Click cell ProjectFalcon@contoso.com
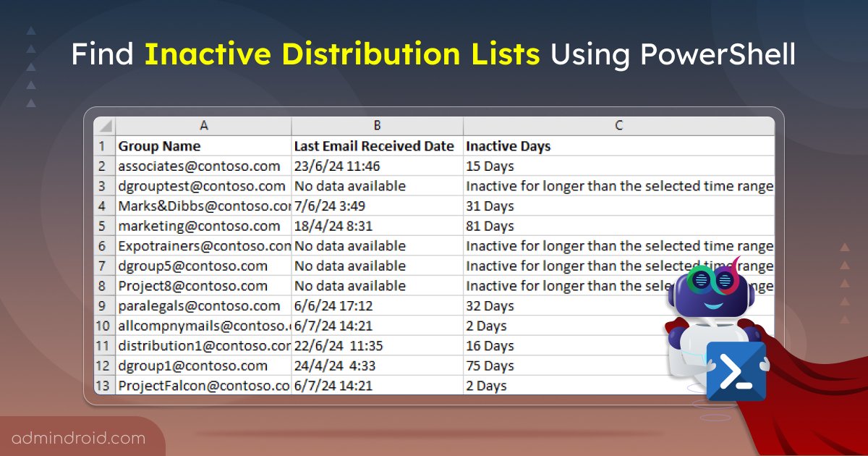Screen dimensions: 868x456 click(203, 385)
